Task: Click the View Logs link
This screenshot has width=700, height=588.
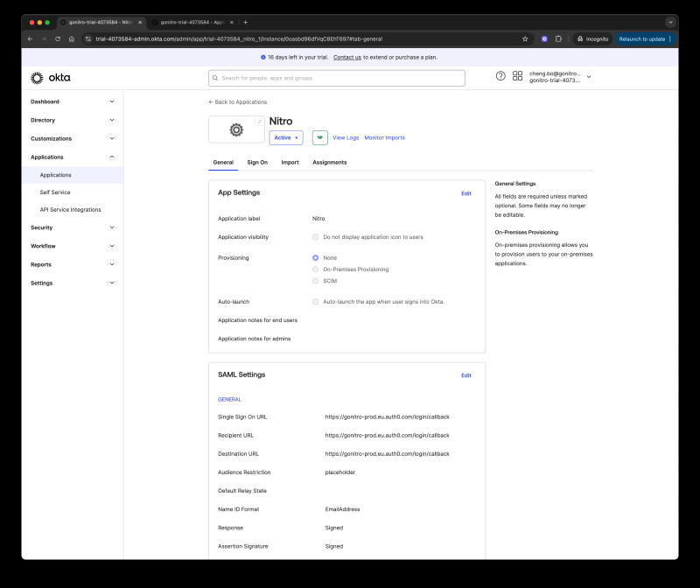Action: pyautogui.click(x=346, y=137)
